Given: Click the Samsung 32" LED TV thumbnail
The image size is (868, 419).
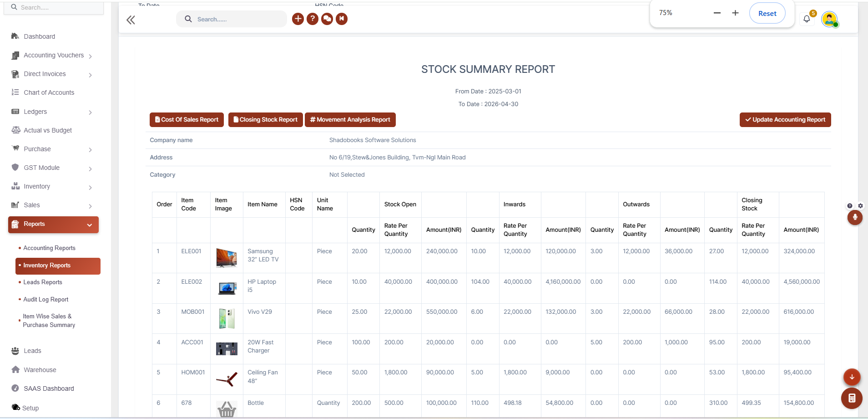Looking at the screenshot, I should click(x=227, y=257).
